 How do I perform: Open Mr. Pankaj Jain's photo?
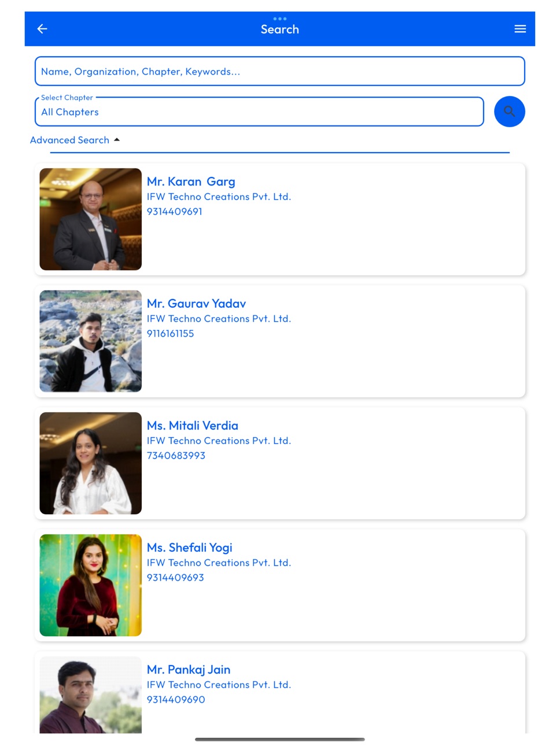90,695
